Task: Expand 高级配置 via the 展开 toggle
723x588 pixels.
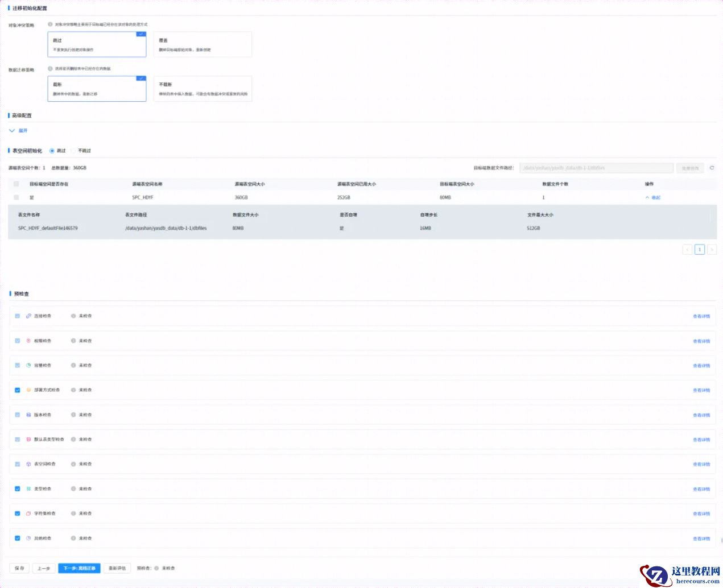Action: click(x=18, y=130)
